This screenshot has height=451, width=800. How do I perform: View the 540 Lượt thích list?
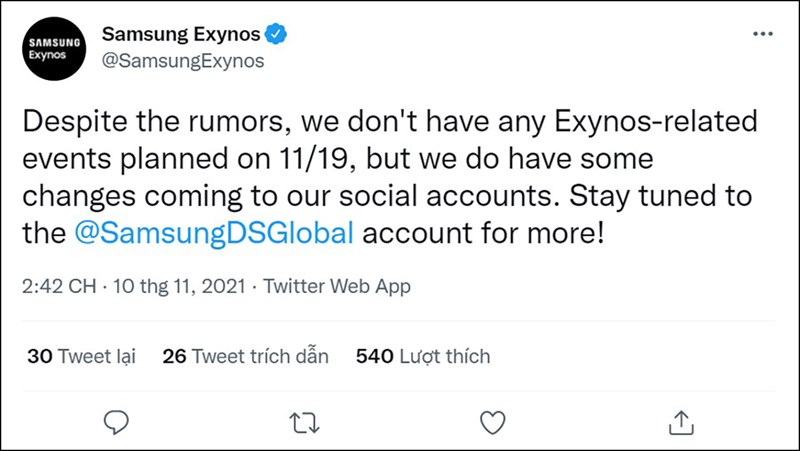pos(422,356)
